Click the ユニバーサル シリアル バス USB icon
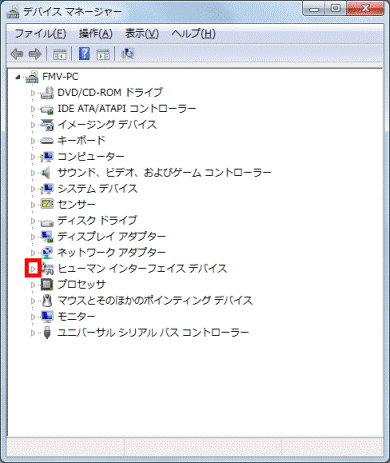390x463 pixels. pos(47,332)
